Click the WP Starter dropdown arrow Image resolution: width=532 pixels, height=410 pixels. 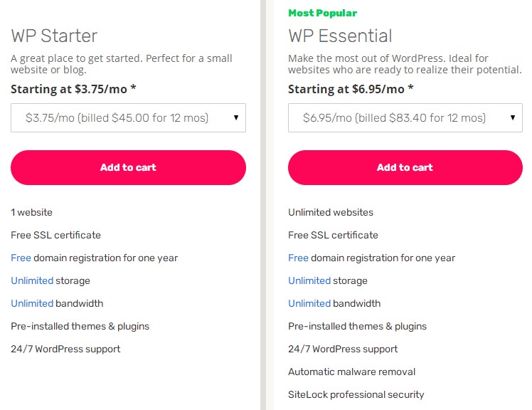click(236, 118)
